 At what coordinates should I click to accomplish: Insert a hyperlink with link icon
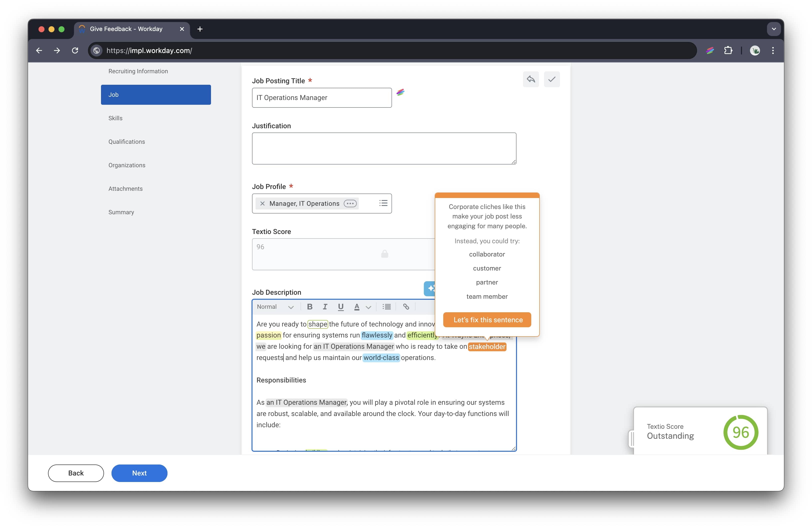tap(406, 307)
